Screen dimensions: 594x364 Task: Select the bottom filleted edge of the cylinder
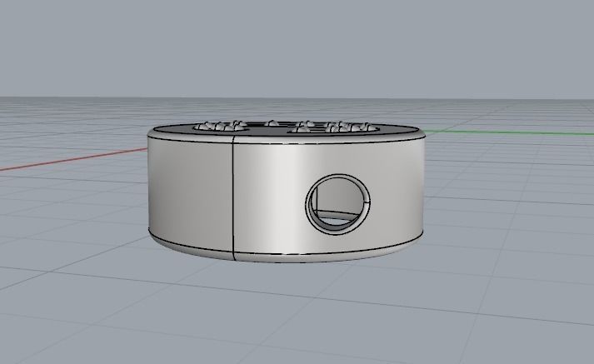pos(285,254)
